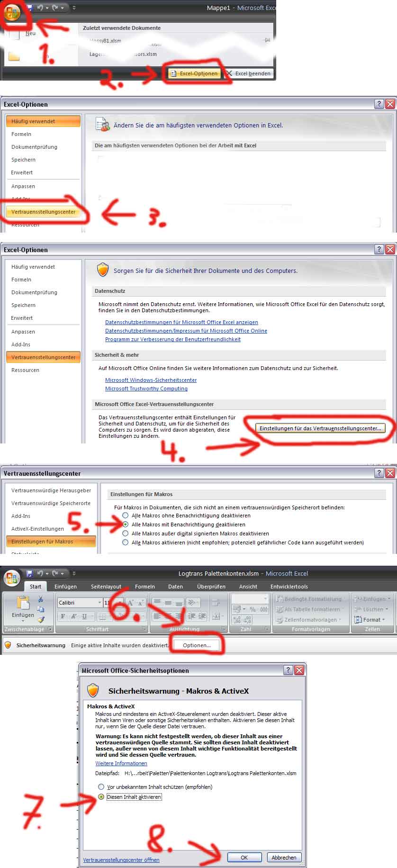This screenshot has height=868, width=397.
Task: Click the Excel beenden button
Action: 248,73
